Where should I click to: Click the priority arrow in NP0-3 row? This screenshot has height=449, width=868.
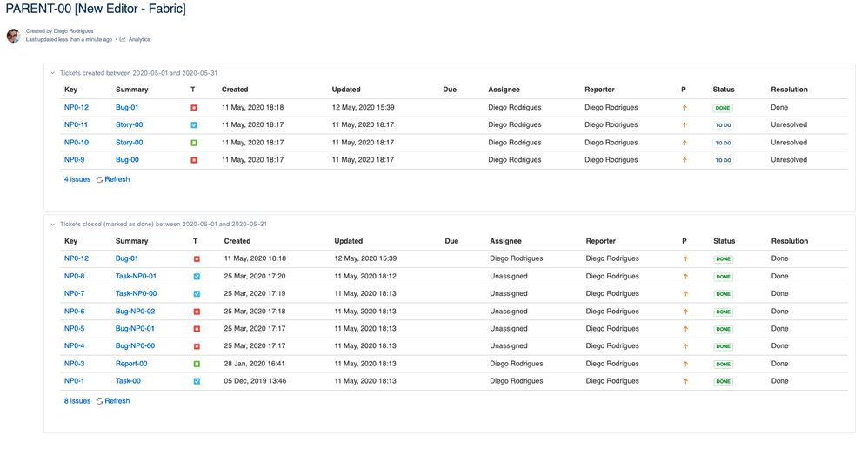(685, 365)
